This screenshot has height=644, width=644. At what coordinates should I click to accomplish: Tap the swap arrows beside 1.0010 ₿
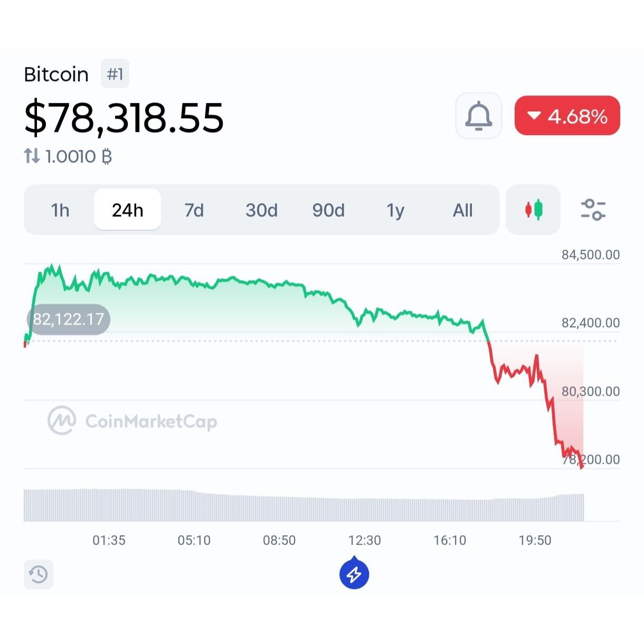point(32,156)
